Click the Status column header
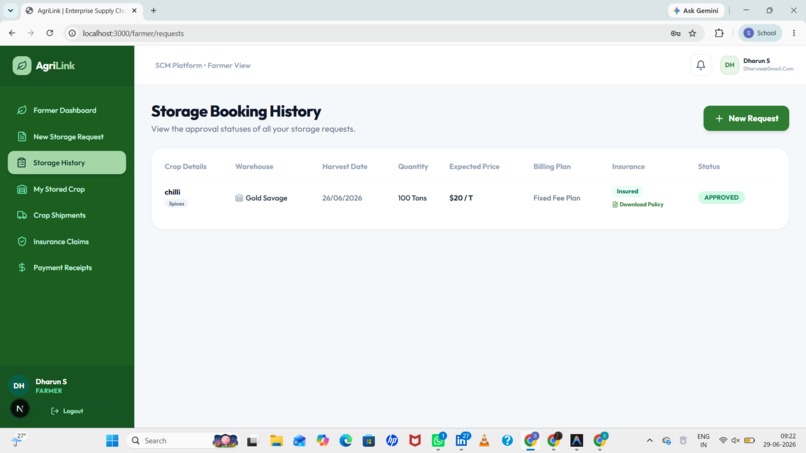The height and width of the screenshot is (453, 806). 709,167
